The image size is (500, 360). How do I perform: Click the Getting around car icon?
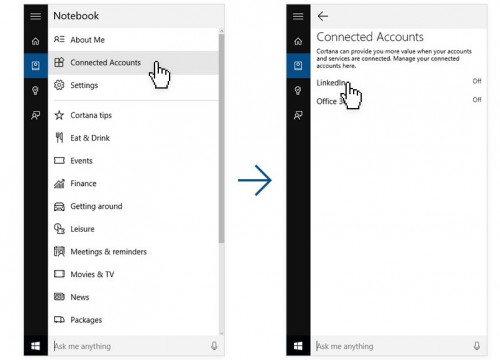tap(59, 206)
